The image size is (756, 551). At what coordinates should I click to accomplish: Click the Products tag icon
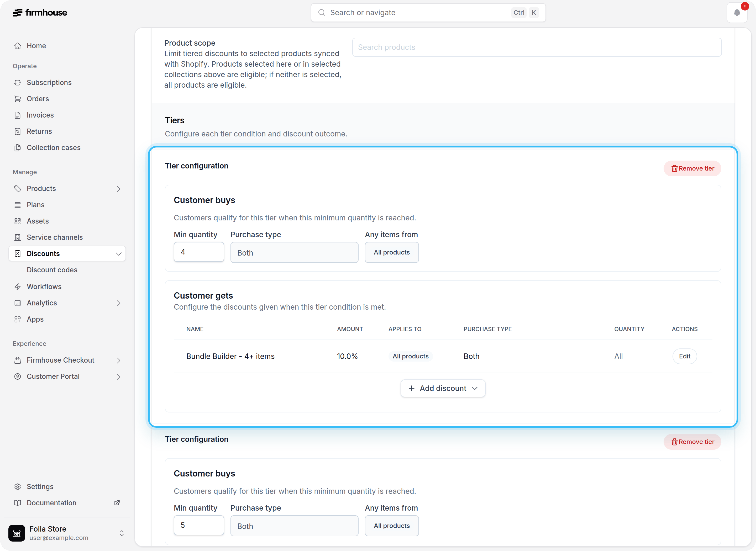18,188
